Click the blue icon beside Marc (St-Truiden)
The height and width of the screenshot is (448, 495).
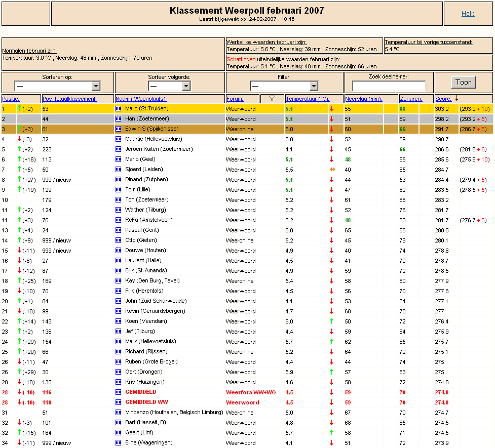pyautogui.click(x=119, y=109)
